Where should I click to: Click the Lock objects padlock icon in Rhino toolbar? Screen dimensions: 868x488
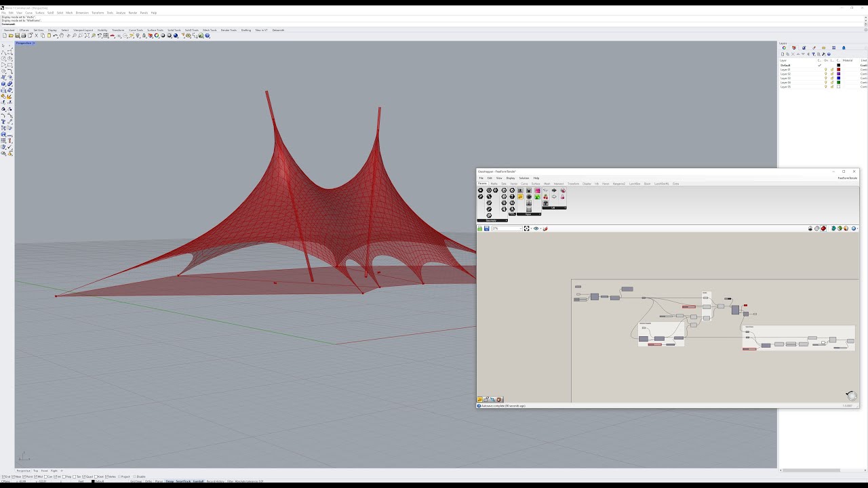tap(144, 35)
